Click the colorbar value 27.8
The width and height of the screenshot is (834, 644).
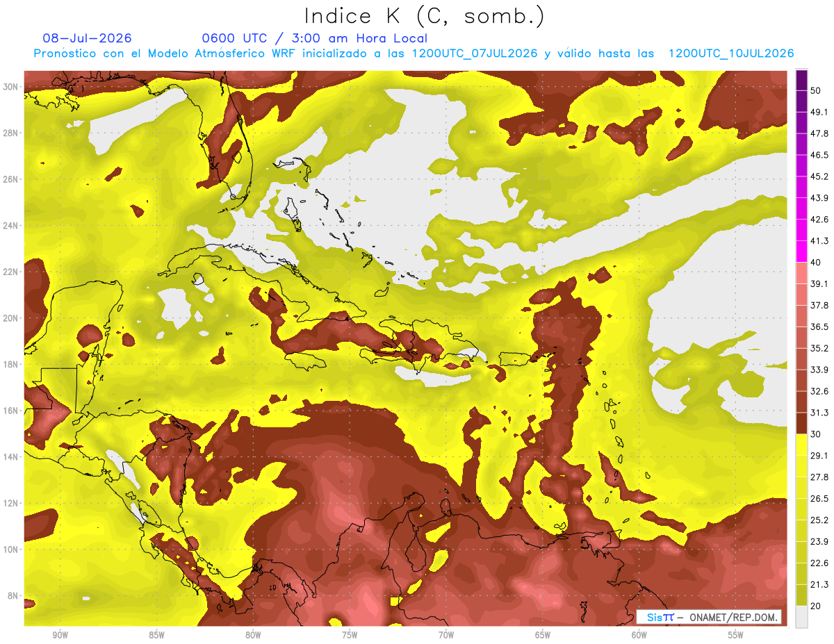819,477
